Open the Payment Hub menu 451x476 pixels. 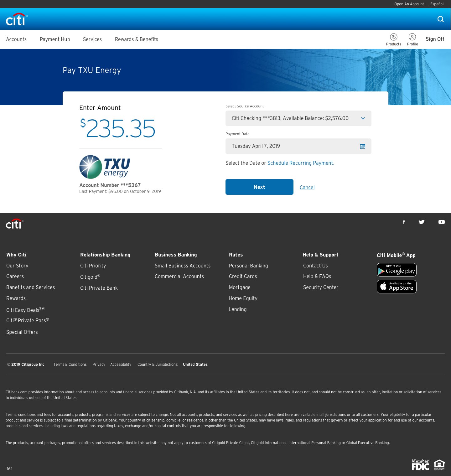pyautogui.click(x=55, y=39)
